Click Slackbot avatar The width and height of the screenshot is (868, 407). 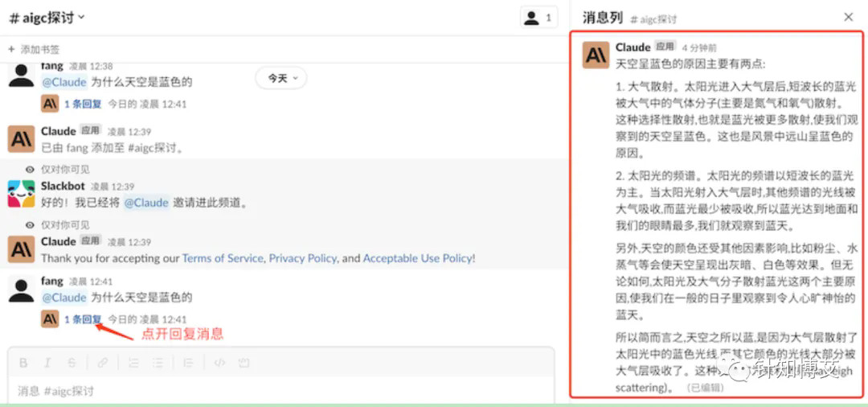point(21,194)
